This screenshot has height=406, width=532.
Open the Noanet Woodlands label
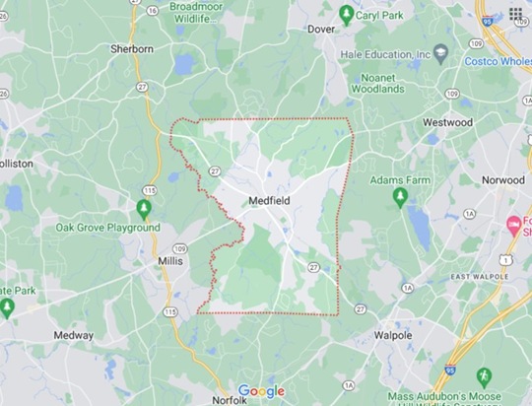tap(378, 83)
